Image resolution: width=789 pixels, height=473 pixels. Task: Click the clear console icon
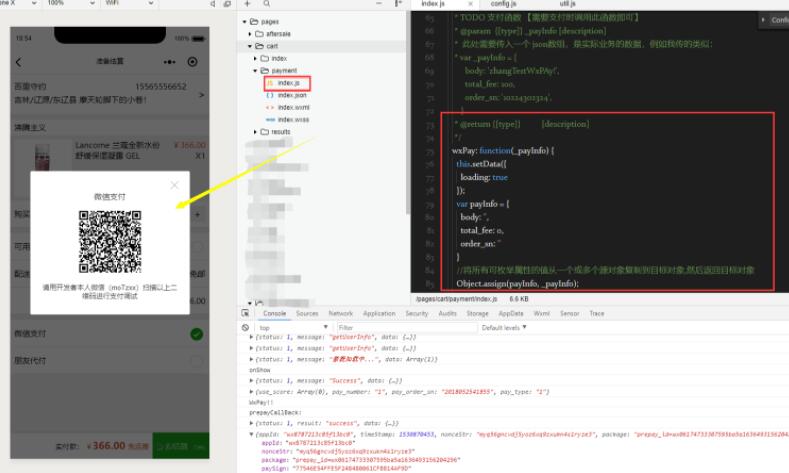[245, 328]
